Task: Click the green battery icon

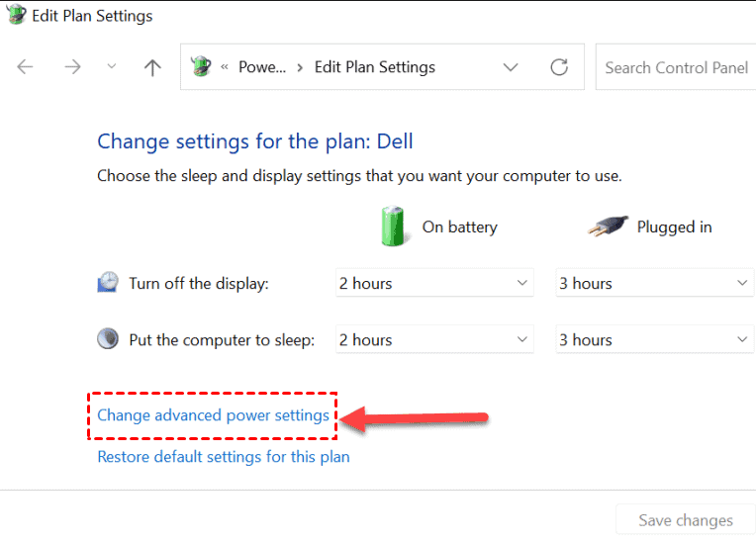Action: [393, 226]
